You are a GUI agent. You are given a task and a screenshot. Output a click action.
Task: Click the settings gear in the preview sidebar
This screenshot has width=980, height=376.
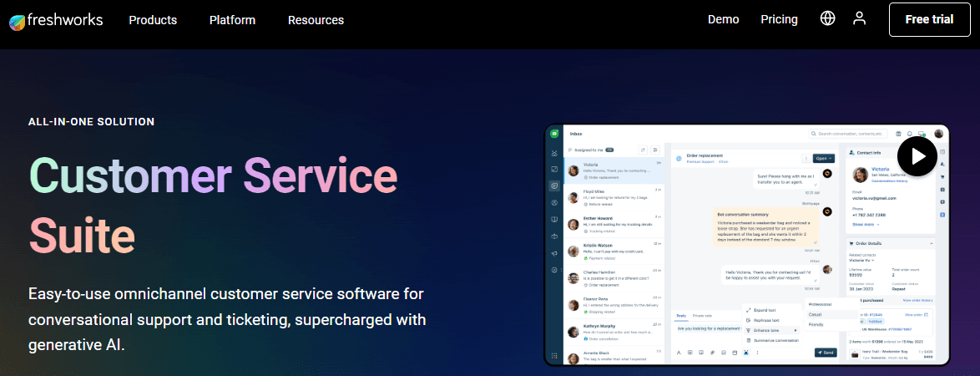(554, 270)
